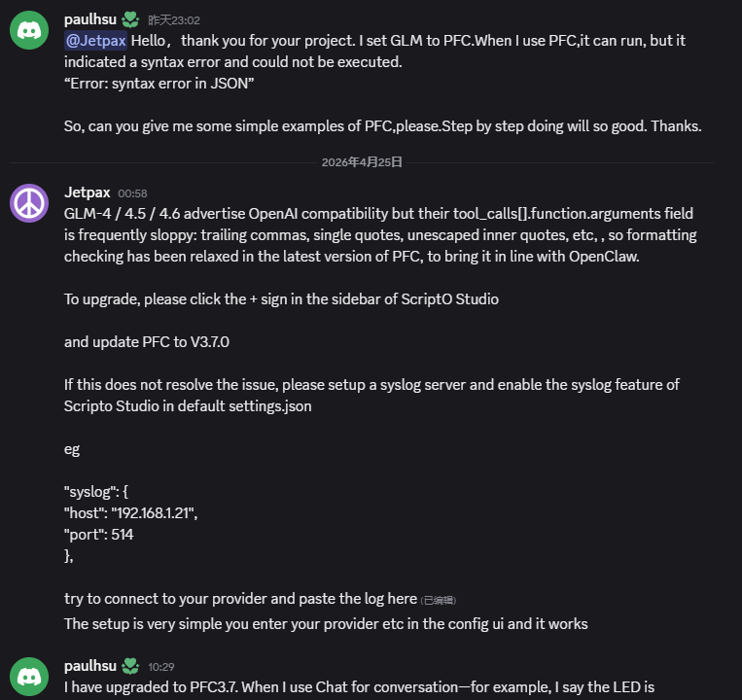This screenshot has height=700, width=742.
Task: Click role icon next to paulhsu's top username
Action: (x=130, y=19)
